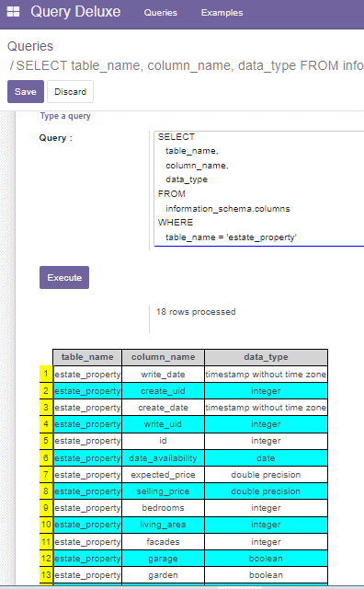The image size is (364, 589).
Task: Select yellow row number 10
Action: tap(46, 525)
